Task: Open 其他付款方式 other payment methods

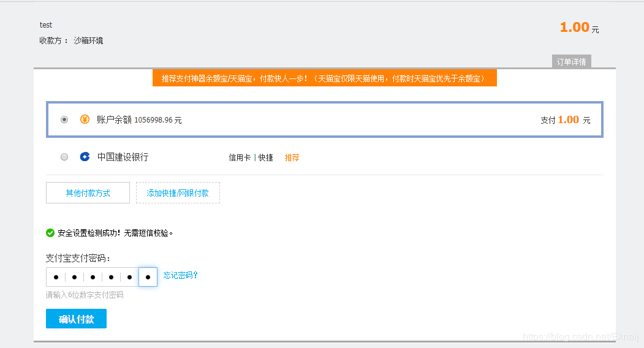Action: [88, 193]
